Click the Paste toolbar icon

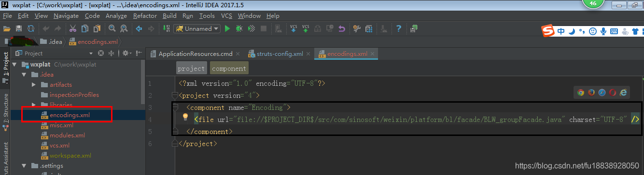pos(97,28)
